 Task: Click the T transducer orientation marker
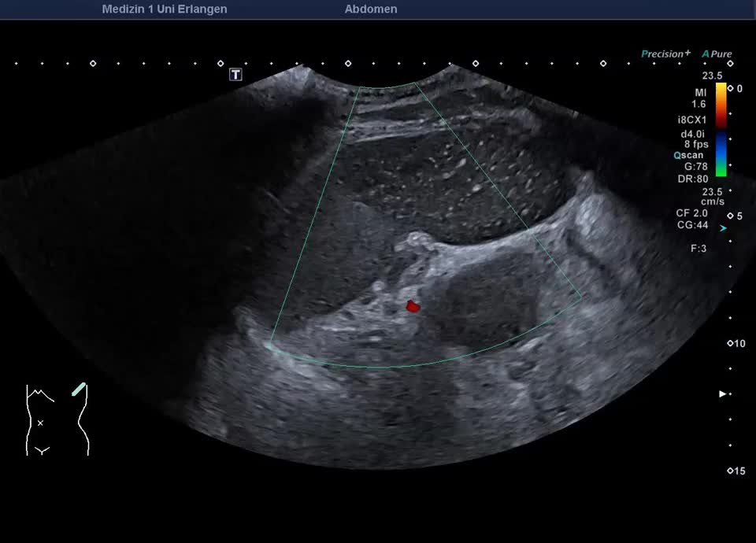[235, 75]
